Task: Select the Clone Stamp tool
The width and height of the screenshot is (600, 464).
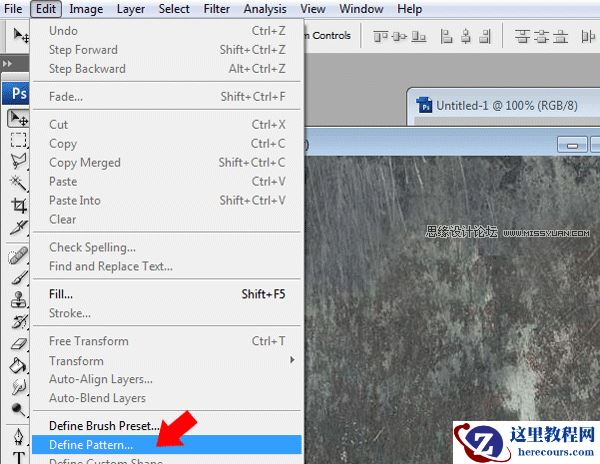Action: [18, 300]
